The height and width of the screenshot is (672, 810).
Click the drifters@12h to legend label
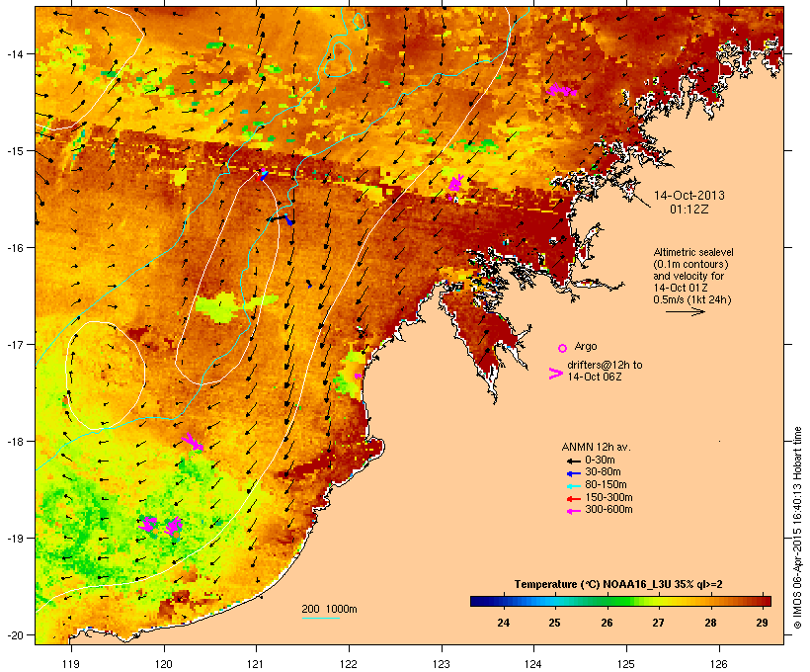(x=605, y=365)
